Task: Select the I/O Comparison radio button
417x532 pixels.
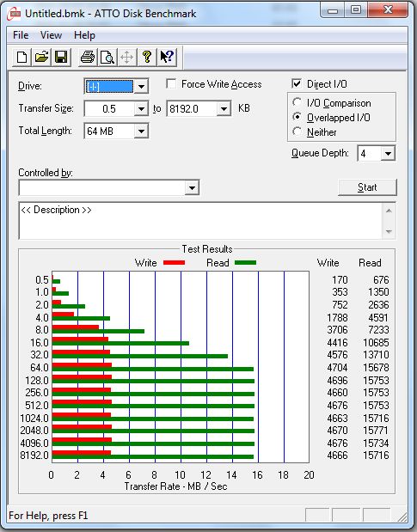Action: 297,102
